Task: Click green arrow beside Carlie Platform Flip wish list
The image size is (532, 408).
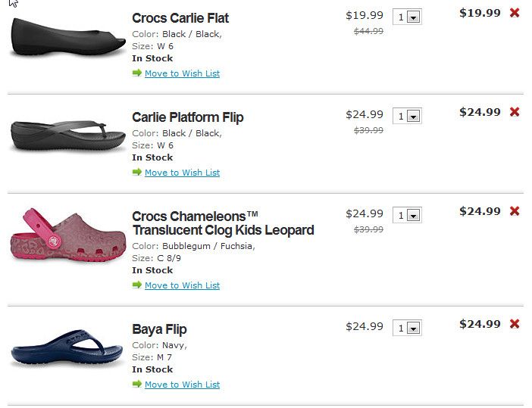Action: (x=137, y=173)
